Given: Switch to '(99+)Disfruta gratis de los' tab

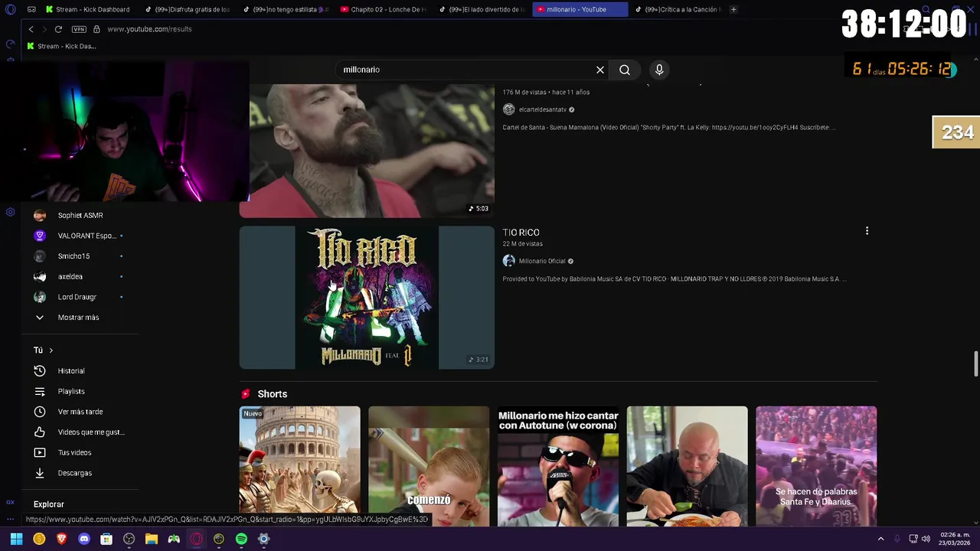Looking at the screenshot, I should 188,9.
